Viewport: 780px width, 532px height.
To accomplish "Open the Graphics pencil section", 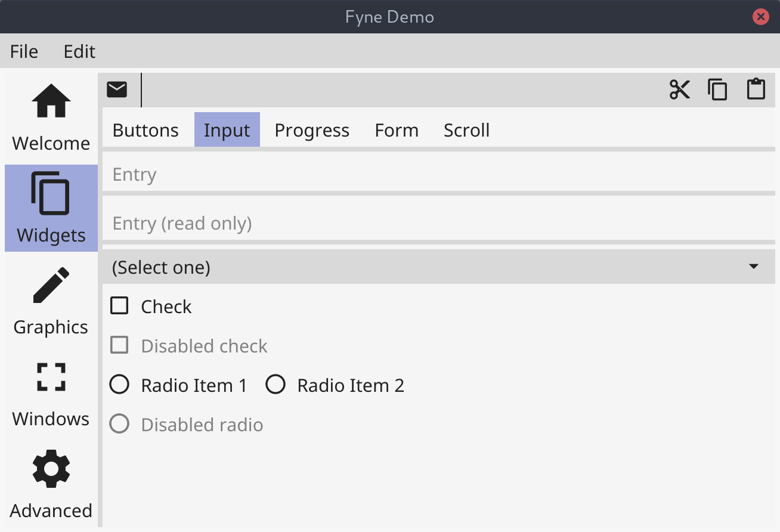I will (x=51, y=300).
